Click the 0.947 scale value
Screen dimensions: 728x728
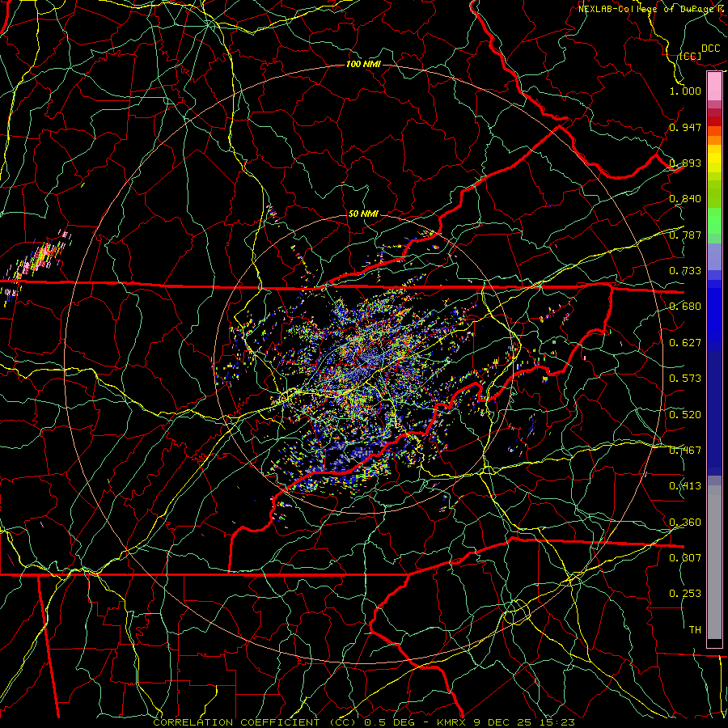click(685, 127)
